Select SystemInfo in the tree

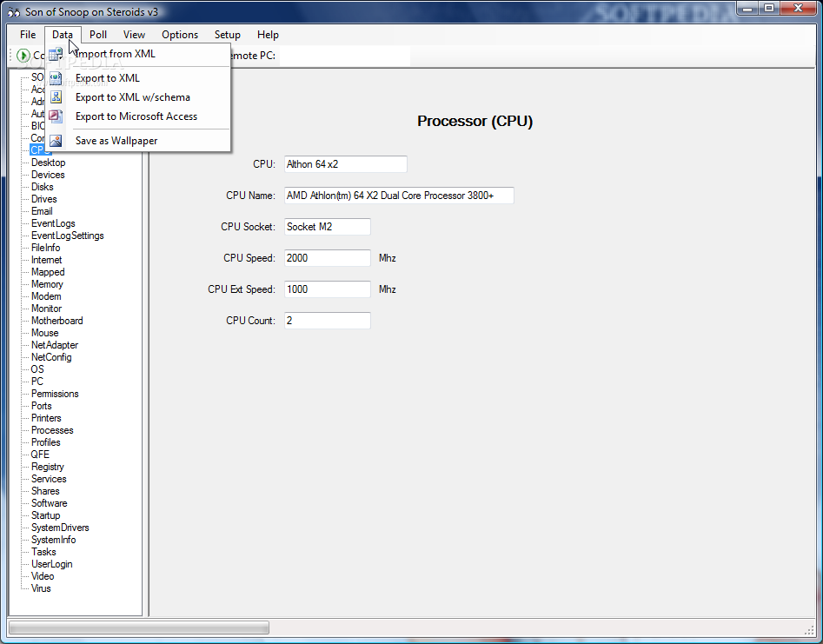[x=53, y=540]
